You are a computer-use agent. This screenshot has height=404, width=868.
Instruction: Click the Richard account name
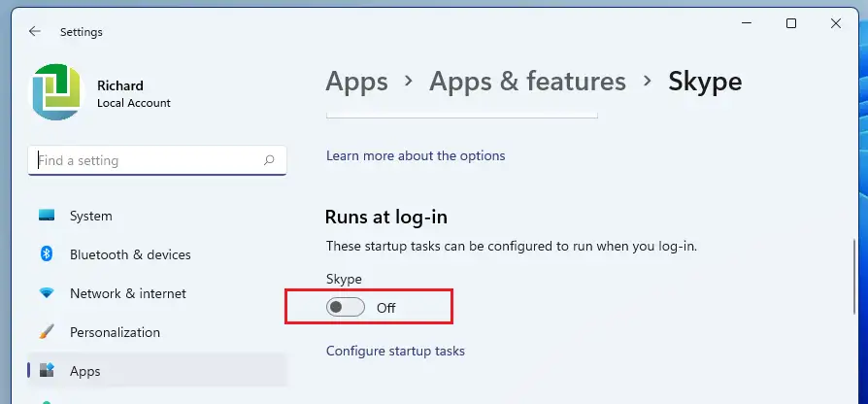(x=120, y=85)
